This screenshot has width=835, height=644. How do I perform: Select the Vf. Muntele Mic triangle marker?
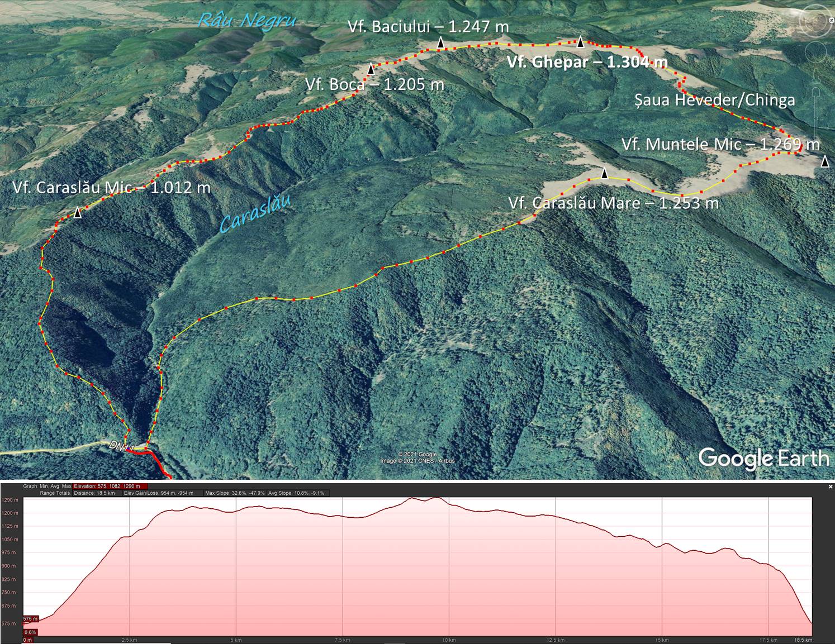tap(825, 162)
